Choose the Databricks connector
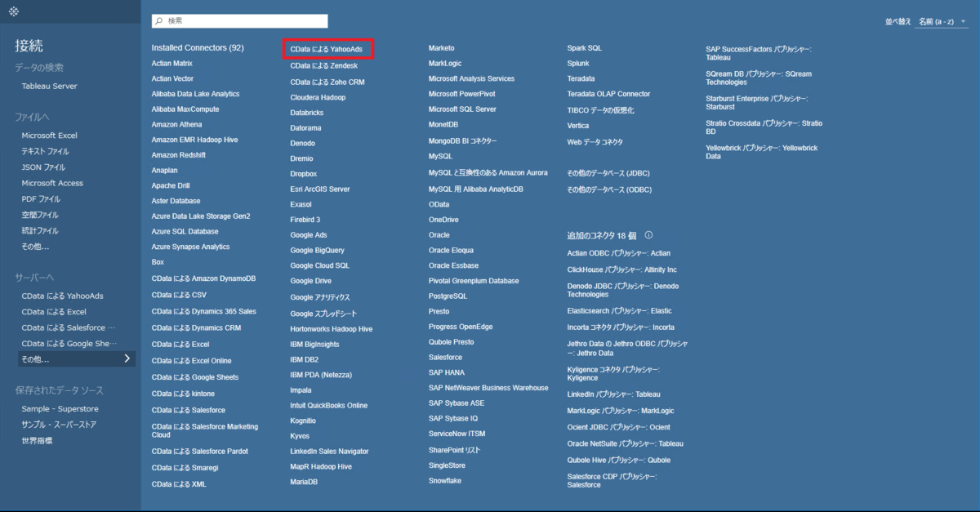Image resolution: width=980 pixels, height=512 pixels. [x=307, y=113]
